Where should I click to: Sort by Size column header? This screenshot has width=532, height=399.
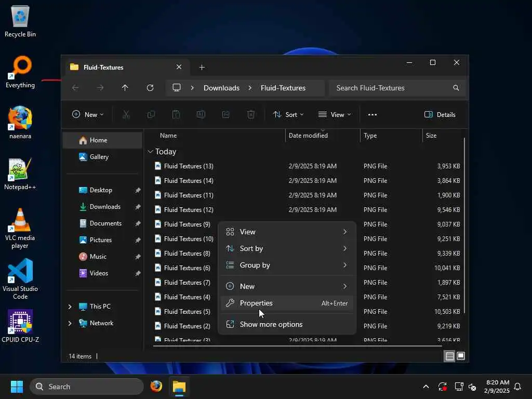point(443,136)
